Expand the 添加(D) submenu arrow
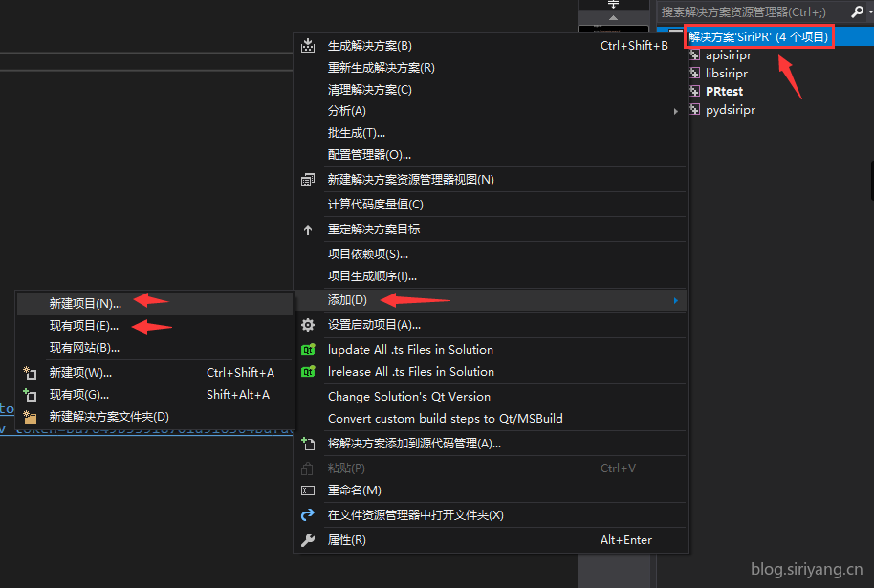This screenshot has width=874, height=588. pyautogui.click(x=675, y=300)
